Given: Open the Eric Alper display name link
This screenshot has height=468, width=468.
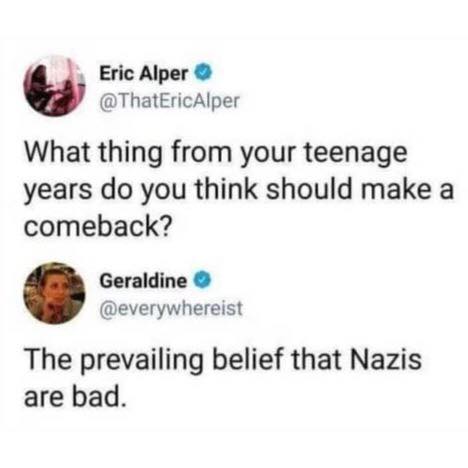Looking at the screenshot, I should click(x=144, y=74).
